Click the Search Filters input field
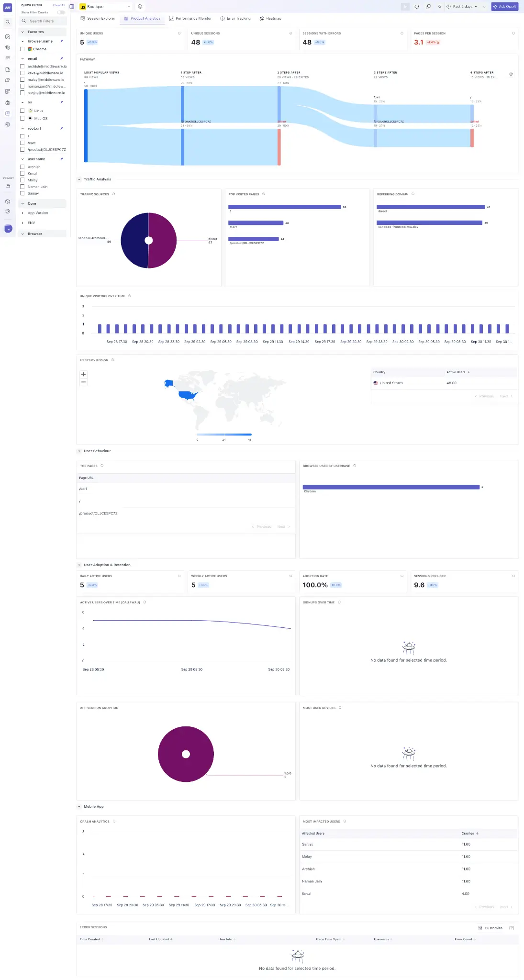The width and height of the screenshot is (524, 980). click(x=43, y=21)
